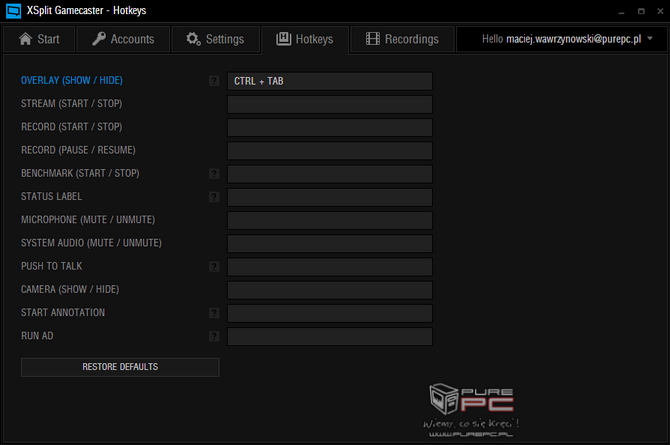Click the MICROPHONE (MUTE / UNMUTE) label
This screenshot has height=445, width=670.
(88, 220)
